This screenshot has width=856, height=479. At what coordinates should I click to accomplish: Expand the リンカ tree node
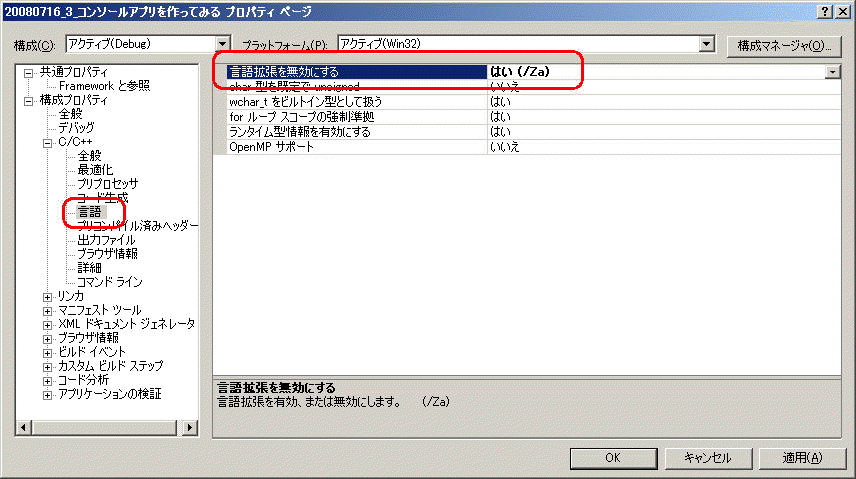[x=48, y=296]
